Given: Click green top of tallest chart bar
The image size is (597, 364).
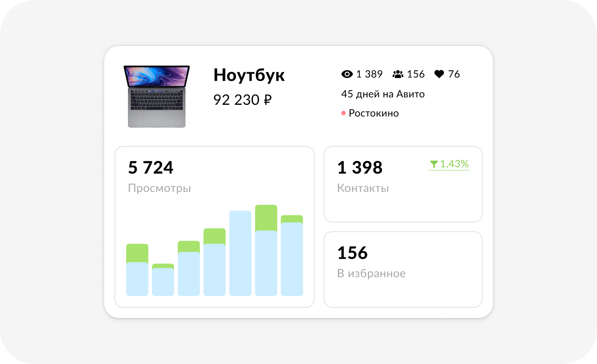Looking at the screenshot, I should [x=266, y=218].
